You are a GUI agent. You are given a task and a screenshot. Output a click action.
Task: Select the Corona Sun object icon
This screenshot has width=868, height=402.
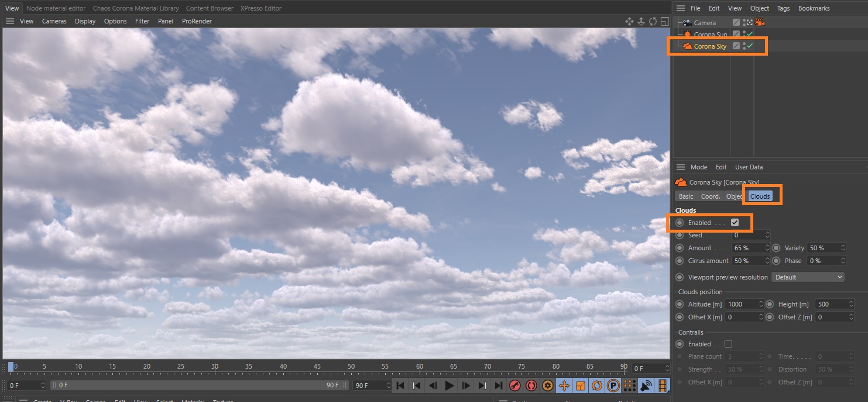coord(687,34)
